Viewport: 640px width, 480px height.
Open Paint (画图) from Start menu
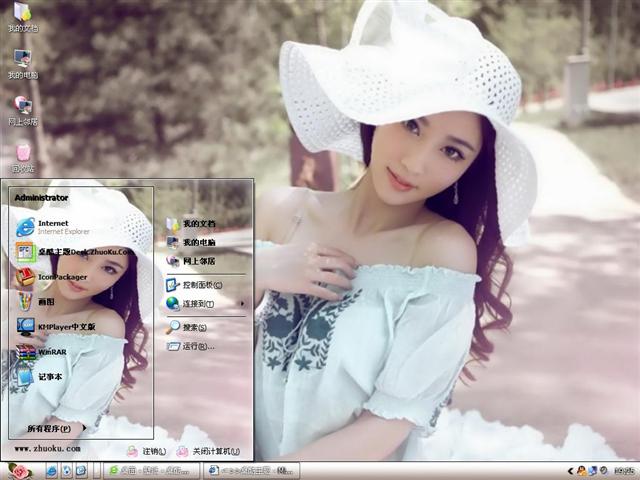36,302
